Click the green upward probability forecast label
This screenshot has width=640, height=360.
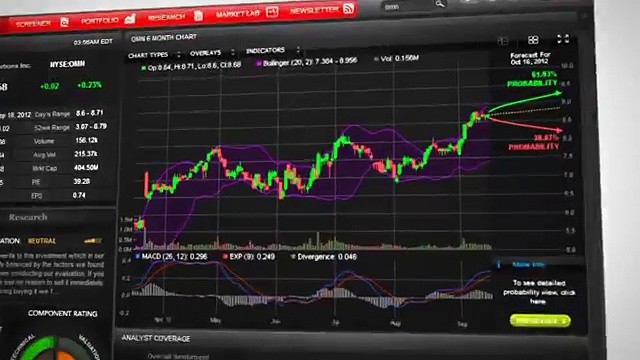[x=533, y=79]
